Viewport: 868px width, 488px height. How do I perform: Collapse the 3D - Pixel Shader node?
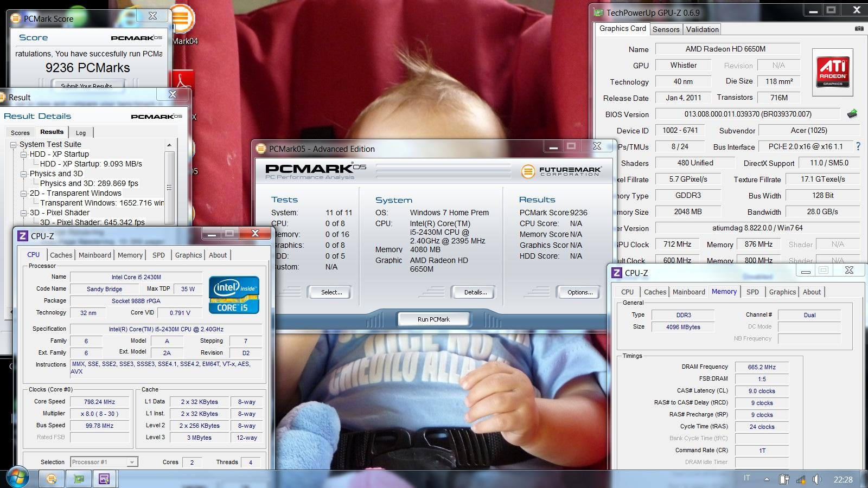click(x=24, y=213)
